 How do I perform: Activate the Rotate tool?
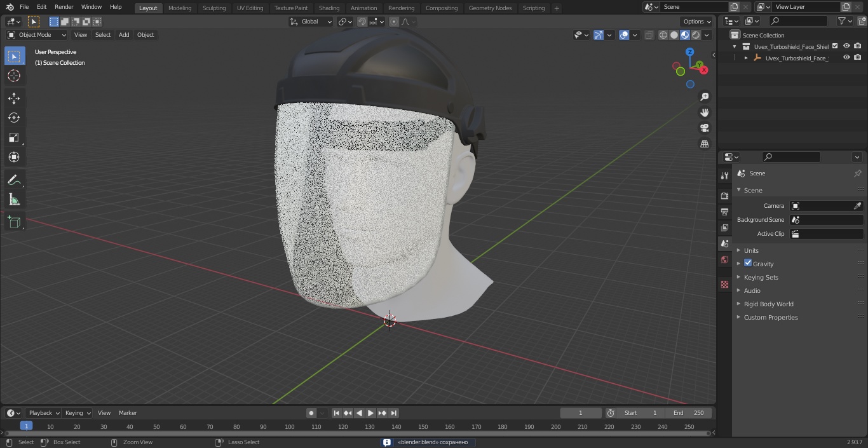14,118
